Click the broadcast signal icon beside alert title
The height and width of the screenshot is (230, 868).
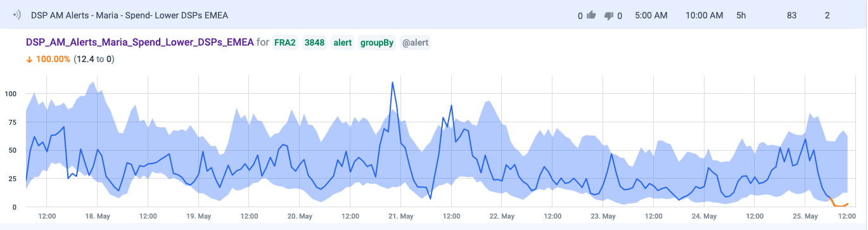(x=17, y=15)
